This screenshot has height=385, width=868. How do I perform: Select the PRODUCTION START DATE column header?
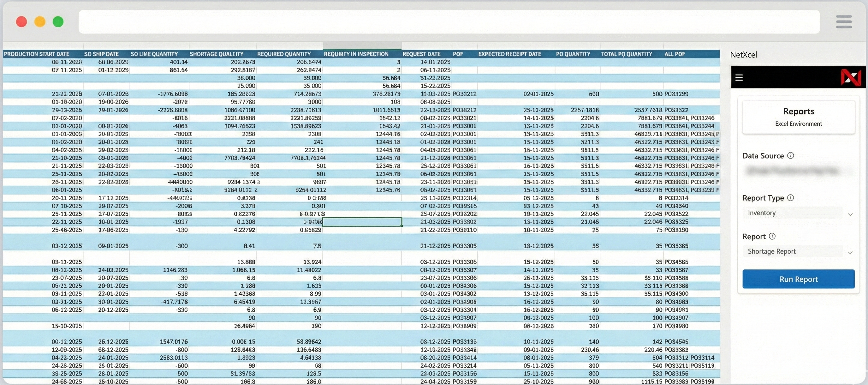pyautogui.click(x=36, y=54)
